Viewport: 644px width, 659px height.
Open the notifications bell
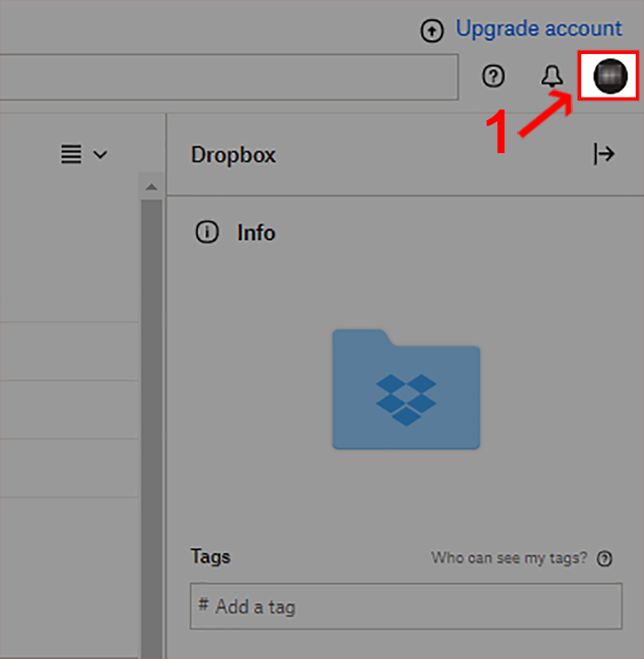pyautogui.click(x=551, y=76)
